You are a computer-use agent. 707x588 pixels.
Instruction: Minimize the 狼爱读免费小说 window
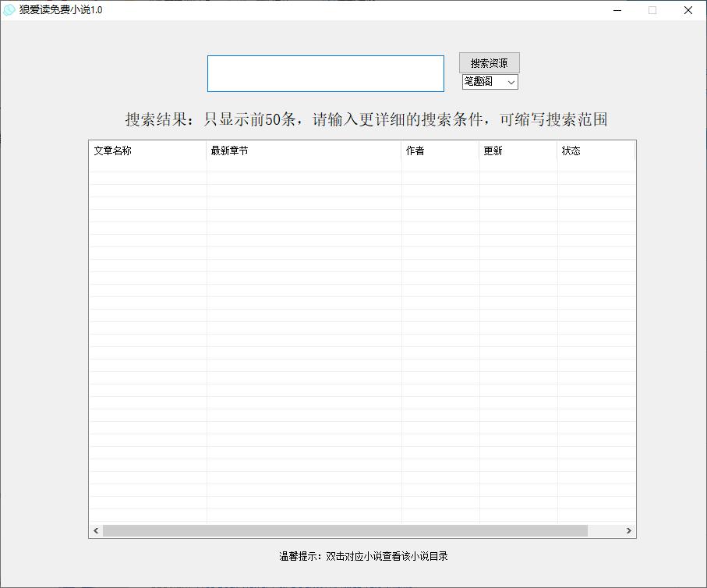pyautogui.click(x=617, y=10)
